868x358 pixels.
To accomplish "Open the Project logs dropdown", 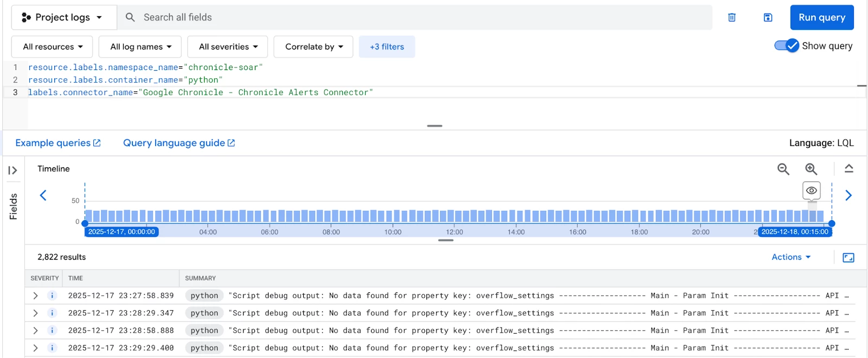I will [x=63, y=17].
